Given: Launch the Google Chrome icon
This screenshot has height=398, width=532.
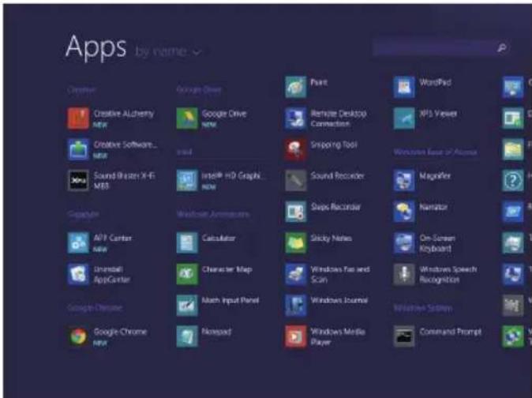Looking at the screenshot, I should (78, 336).
